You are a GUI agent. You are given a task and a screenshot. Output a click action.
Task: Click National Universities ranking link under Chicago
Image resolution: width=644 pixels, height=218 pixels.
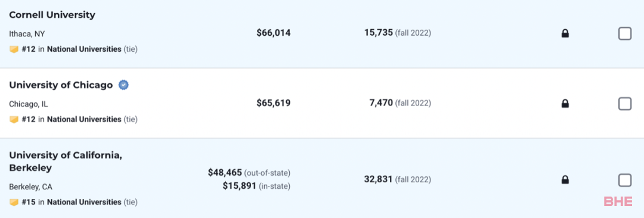84,120
